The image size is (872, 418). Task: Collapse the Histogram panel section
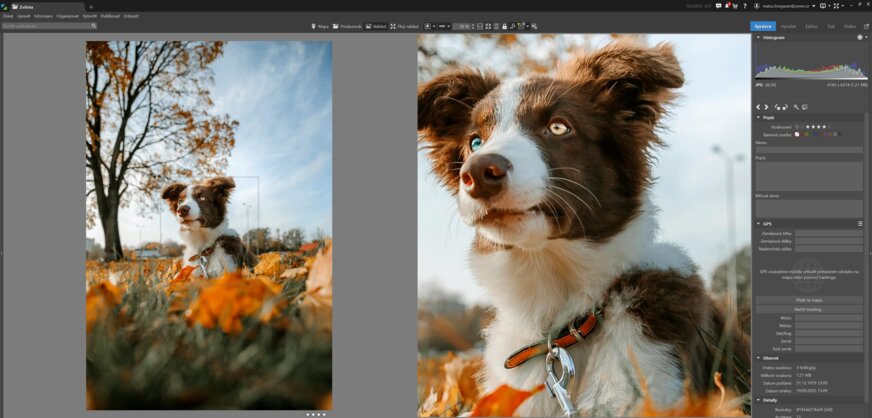tap(758, 37)
